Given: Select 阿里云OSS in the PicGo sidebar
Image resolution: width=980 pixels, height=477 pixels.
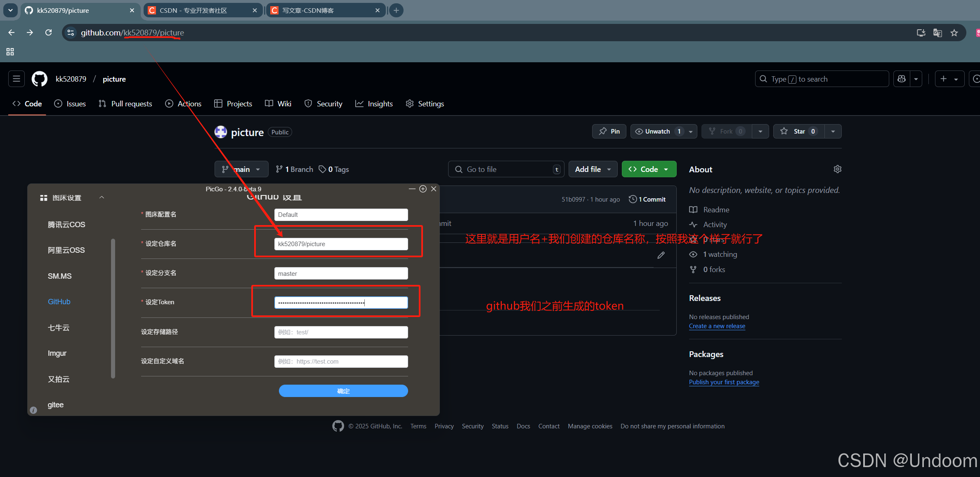Looking at the screenshot, I should tap(66, 250).
